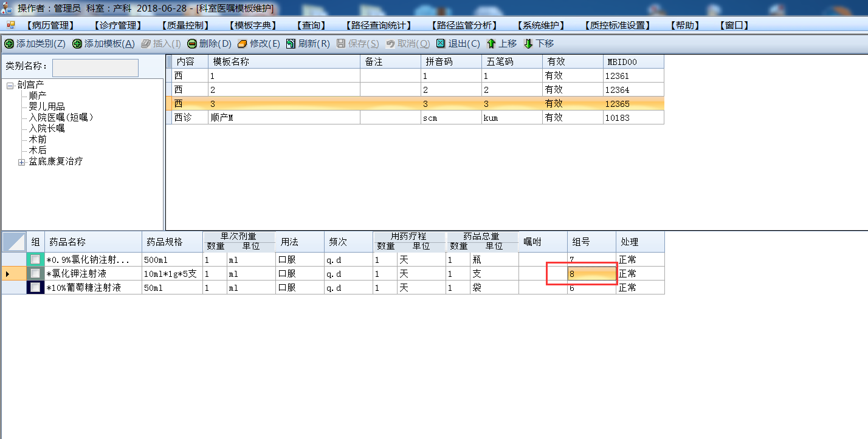The image size is (868, 439).
Task: Open the 查询 menu
Action: point(311,26)
